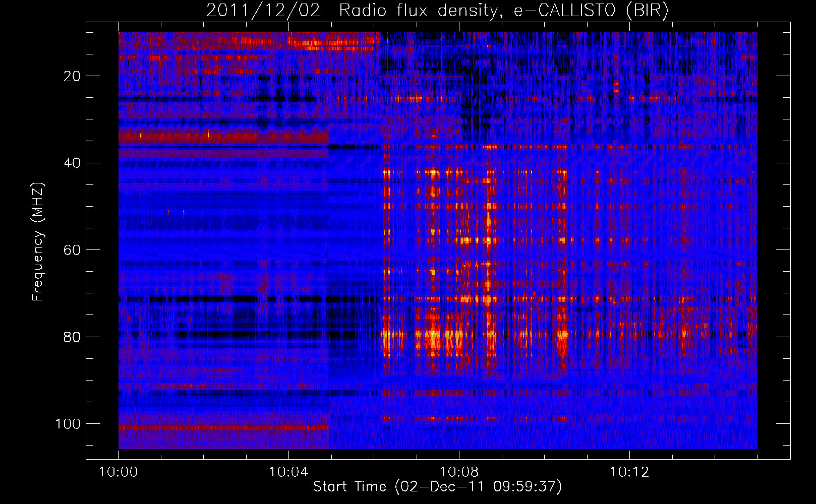Click the 'Frequency (MHZ)' axis label

[x=38, y=241]
